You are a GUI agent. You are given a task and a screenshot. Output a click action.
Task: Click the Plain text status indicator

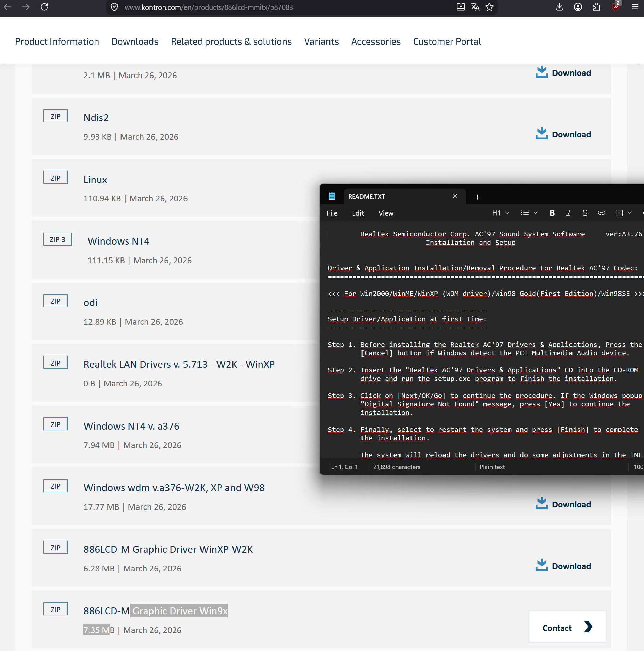click(492, 467)
